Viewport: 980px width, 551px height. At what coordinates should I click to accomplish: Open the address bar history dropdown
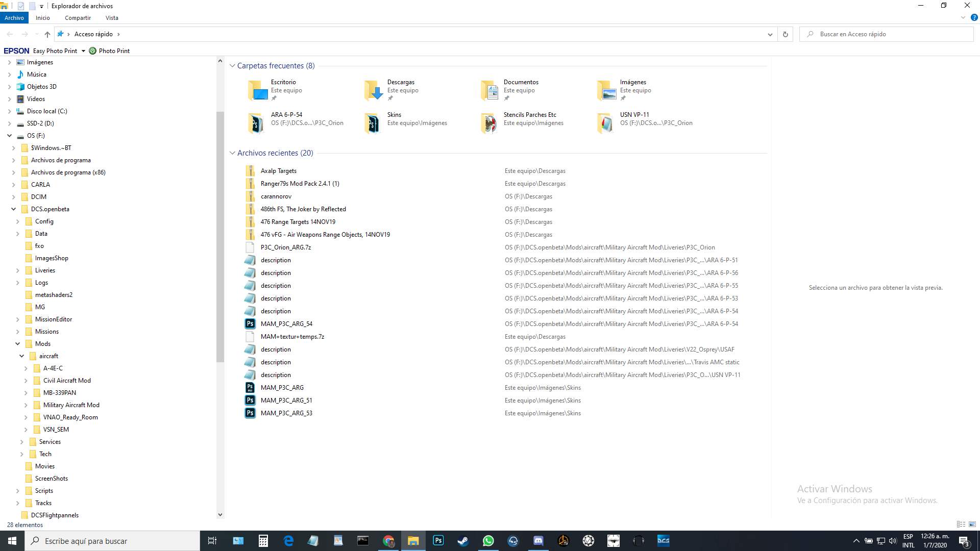(770, 34)
